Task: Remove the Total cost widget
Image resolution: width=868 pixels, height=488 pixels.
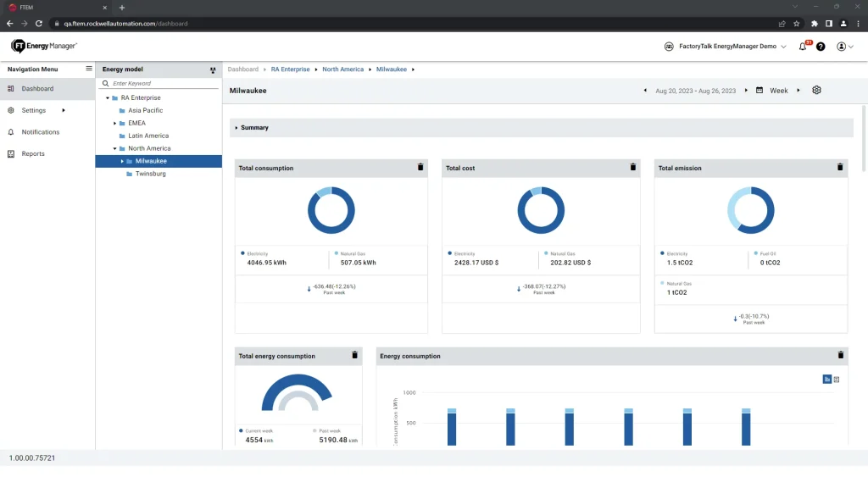Action: tap(632, 168)
